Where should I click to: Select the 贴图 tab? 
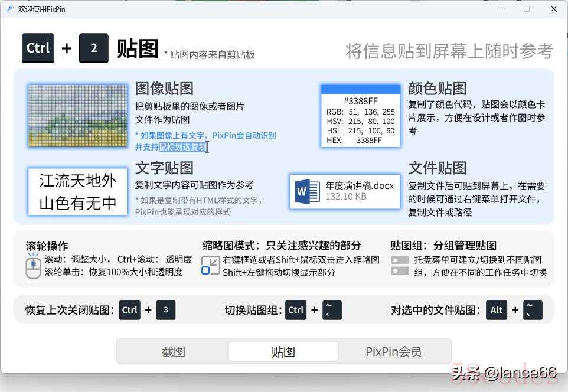click(x=283, y=352)
